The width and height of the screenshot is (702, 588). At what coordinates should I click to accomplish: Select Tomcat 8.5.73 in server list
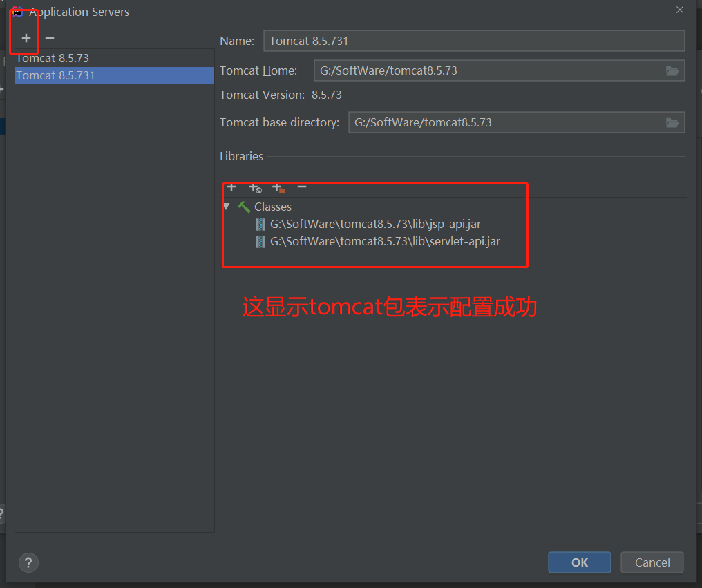tap(115, 58)
